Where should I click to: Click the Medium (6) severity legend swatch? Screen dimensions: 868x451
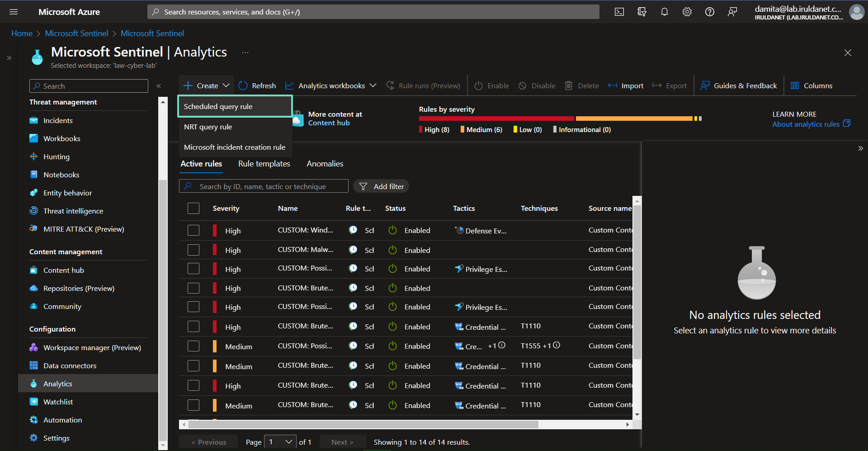tap(462, 129)
